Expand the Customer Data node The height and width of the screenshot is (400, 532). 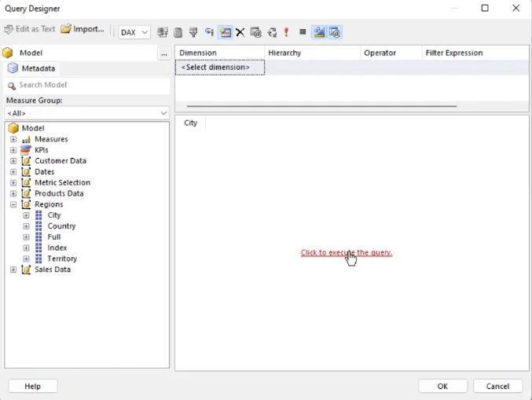click(x=13, y=161)
